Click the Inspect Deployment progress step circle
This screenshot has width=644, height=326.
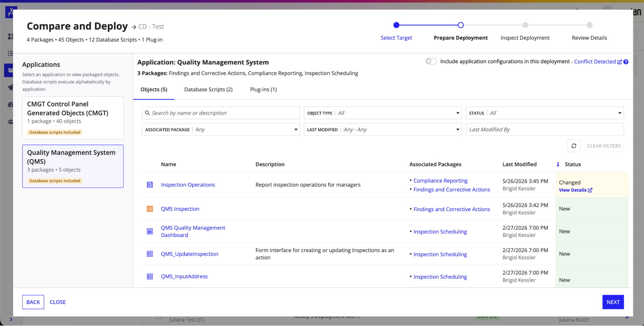(x=525, y=25)
